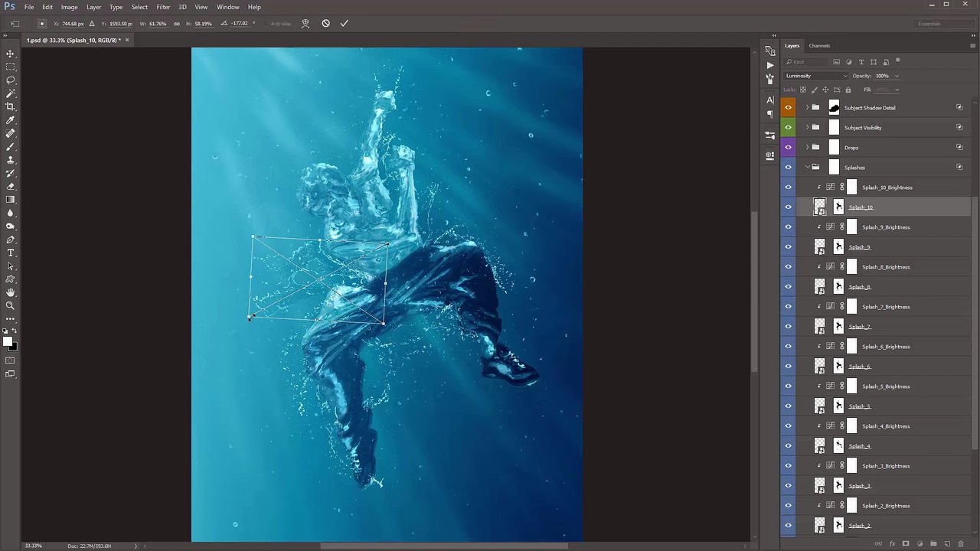Select the Pen tool
Image resolution: width=980 pixels, height=551 pixels.
11,240
